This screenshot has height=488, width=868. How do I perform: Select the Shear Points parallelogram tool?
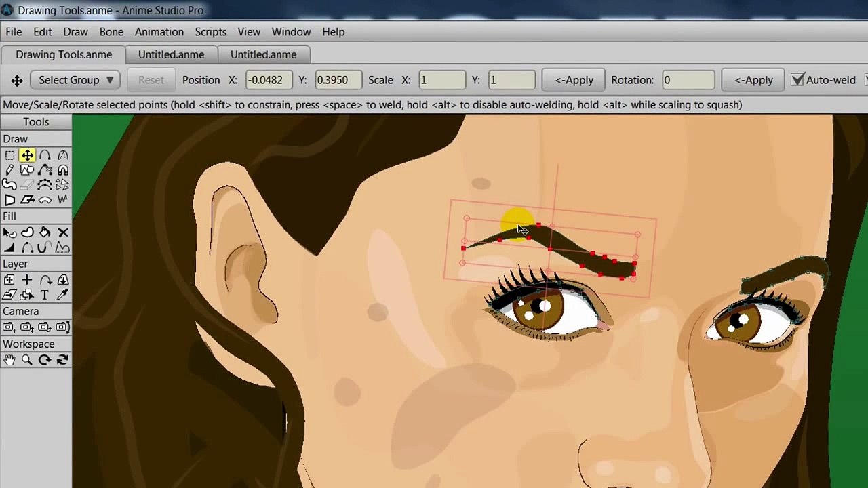pyautogui.click(x=27, y=200)
